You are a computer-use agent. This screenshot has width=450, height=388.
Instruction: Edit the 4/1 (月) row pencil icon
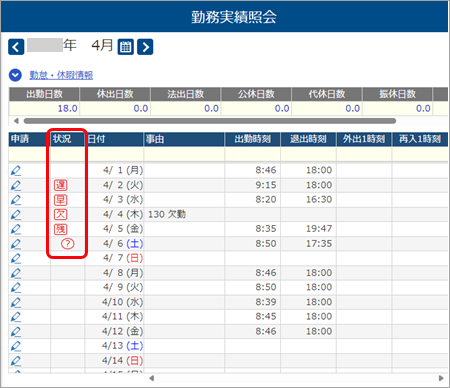[16, 170]
